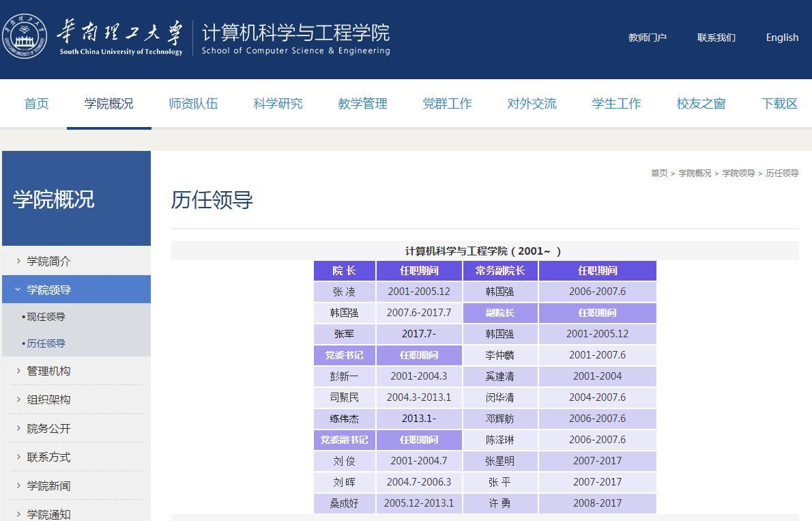Expand the 管理机构 sidebar item
This screenshot has height=521, width=812.
click(x=48, y=371)
